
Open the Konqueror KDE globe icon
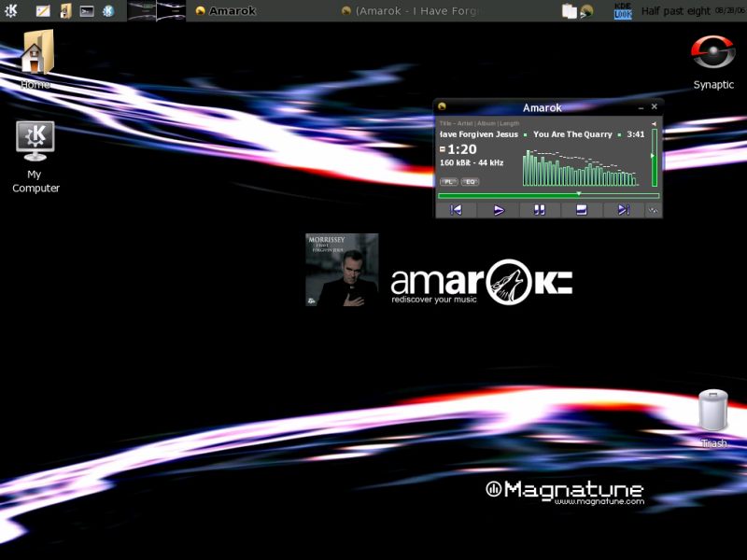point(108,10)
